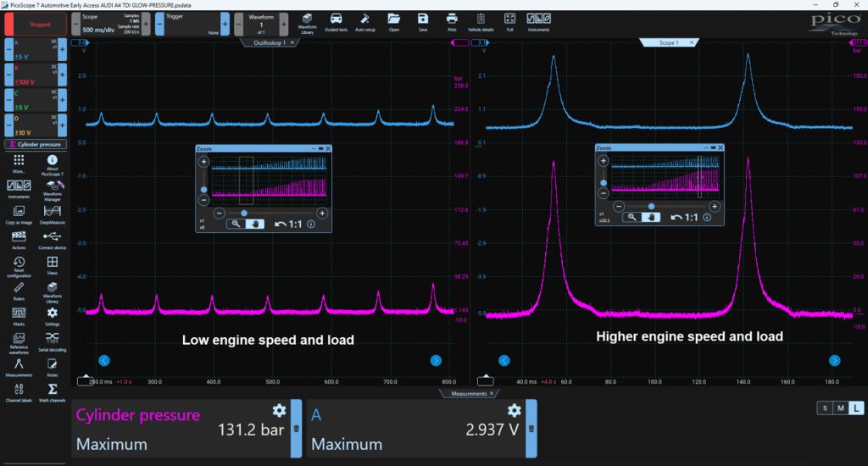Enable magnifier mode in the right Zoom window

coord(632,218)
